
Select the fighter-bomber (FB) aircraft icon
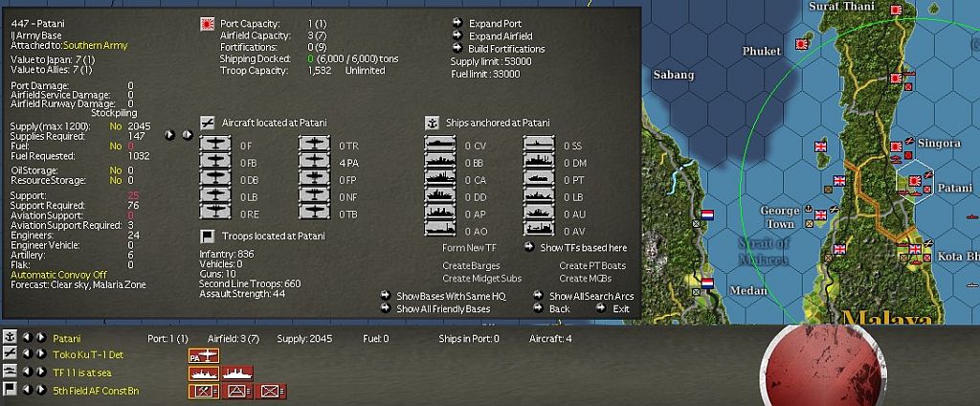(x=215, y=162)
